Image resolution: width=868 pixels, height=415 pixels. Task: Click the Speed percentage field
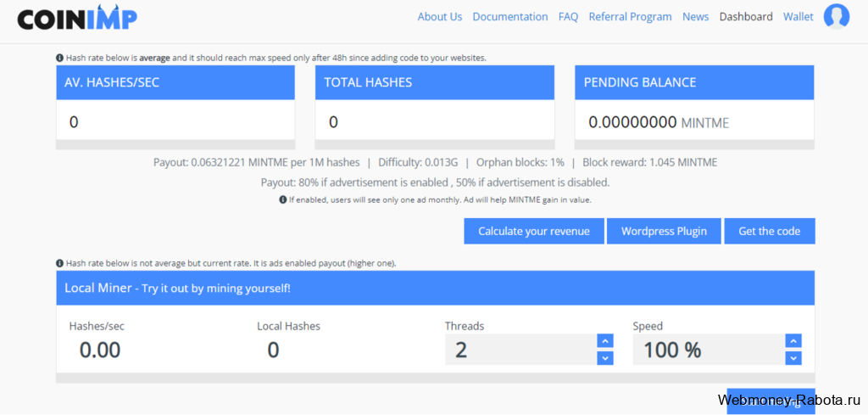[708, 350]
